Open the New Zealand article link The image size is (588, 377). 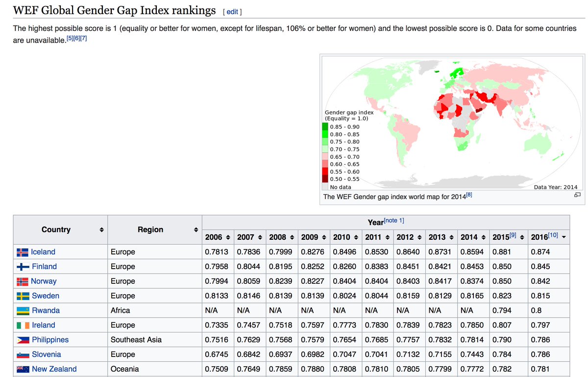54,369
